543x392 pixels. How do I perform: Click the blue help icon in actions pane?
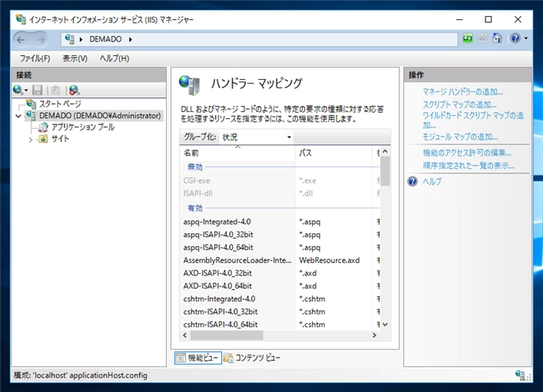pos(413,181)
